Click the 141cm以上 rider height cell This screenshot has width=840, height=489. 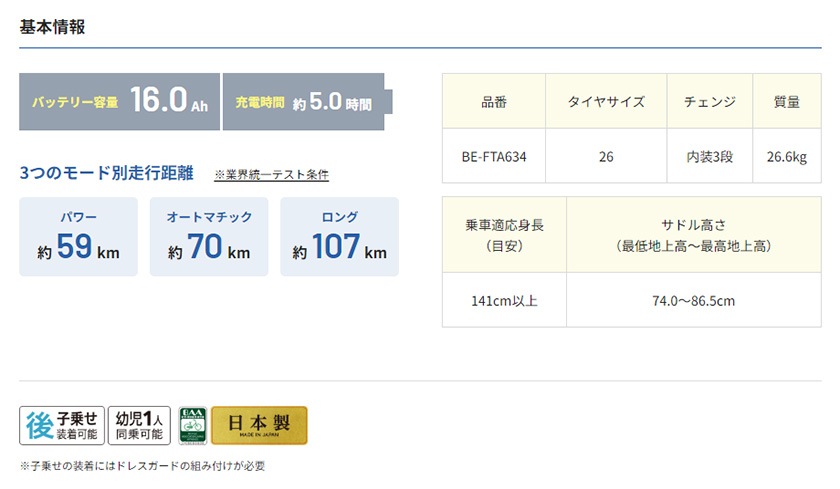pos(504,301)
